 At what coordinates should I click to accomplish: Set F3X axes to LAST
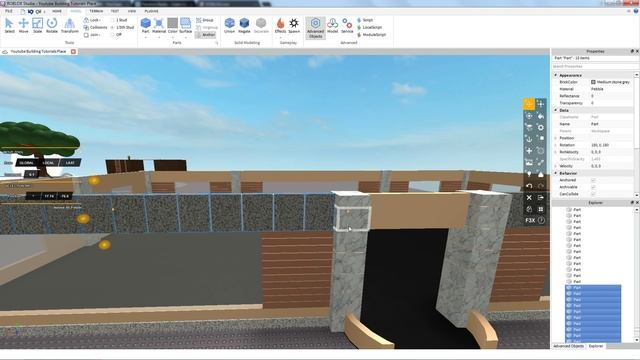pyautogui.click(x=70, y=162)
